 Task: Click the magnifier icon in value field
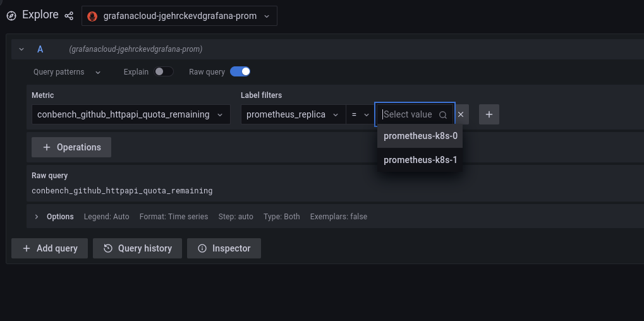point(443,115)
